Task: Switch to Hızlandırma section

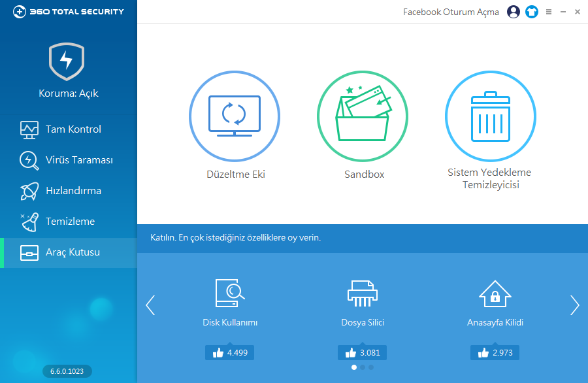Action: click(68, 191)
